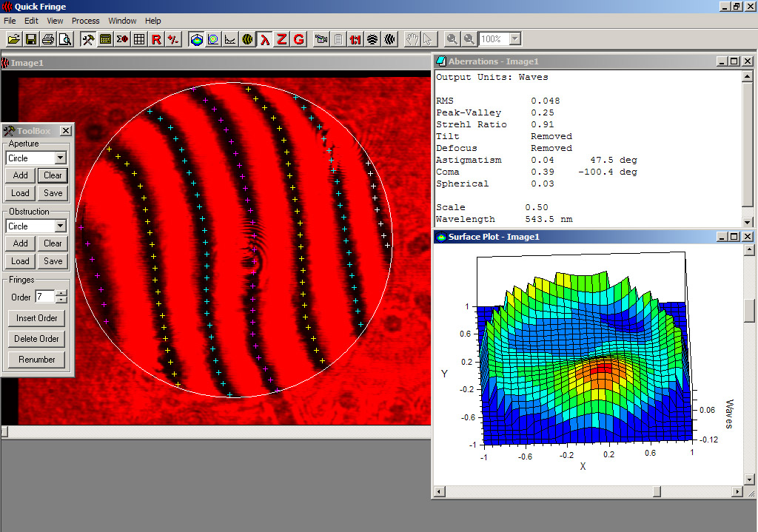Click the 1:1 toolbar icon
The image size is (758, 532).
point(355,39)
